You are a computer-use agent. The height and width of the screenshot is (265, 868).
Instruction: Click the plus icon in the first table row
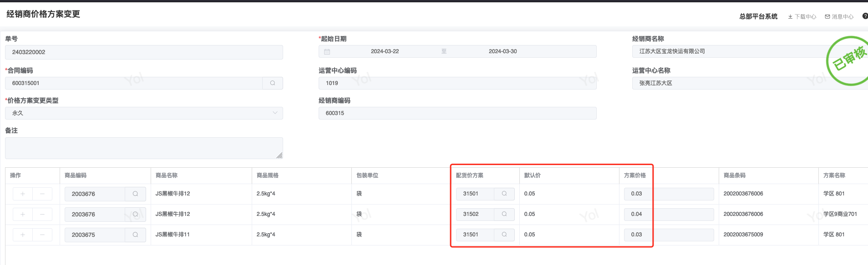(23, 194)
